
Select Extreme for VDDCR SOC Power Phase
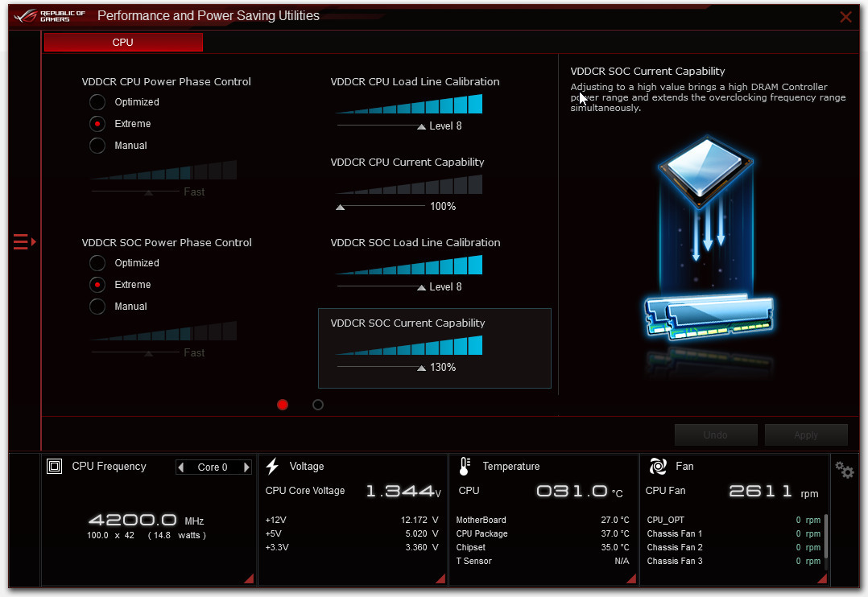(97, 284)
